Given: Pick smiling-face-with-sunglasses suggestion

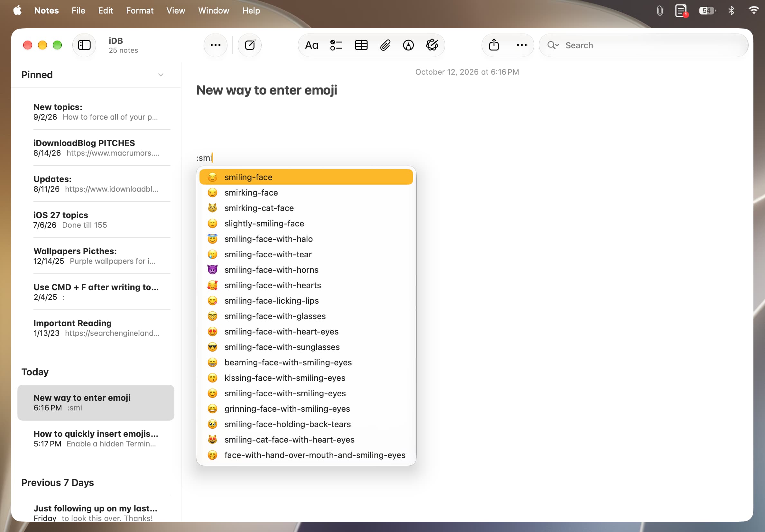Looking at the screenshot, I should tap(306, 347).
